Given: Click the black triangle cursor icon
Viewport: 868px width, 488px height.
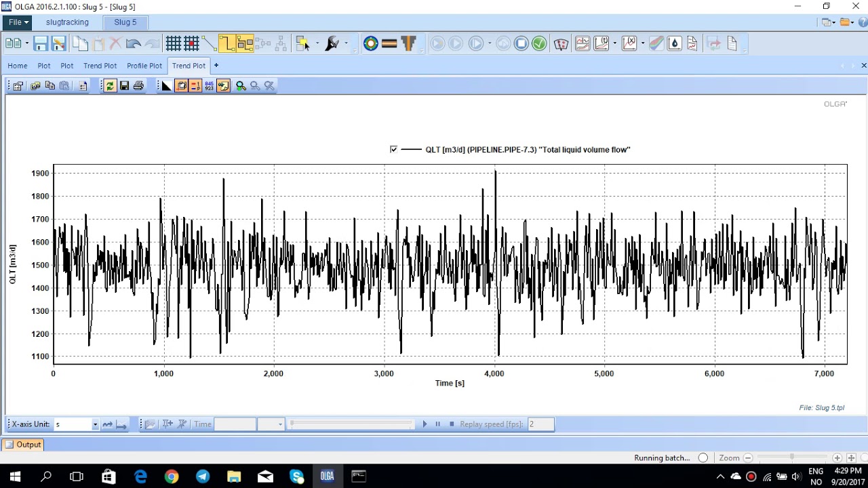Looking at the screenshot, I should [x=166, y=85].
